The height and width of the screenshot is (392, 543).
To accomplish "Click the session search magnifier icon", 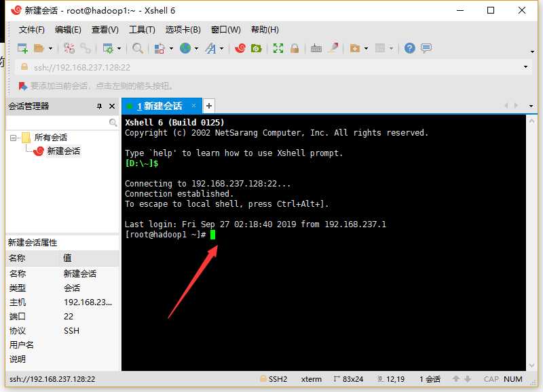I will coord(113,123).
